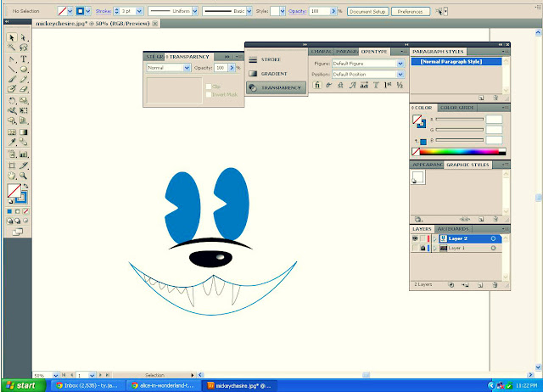Open the Windows start menu

(x=24, y=385)
